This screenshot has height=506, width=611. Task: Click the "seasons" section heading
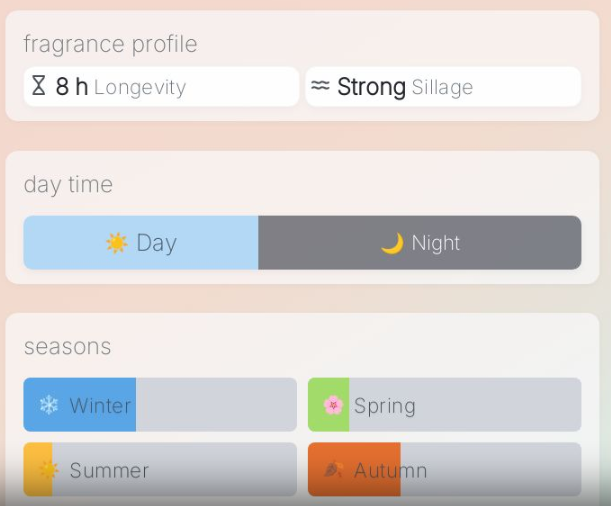67,347
